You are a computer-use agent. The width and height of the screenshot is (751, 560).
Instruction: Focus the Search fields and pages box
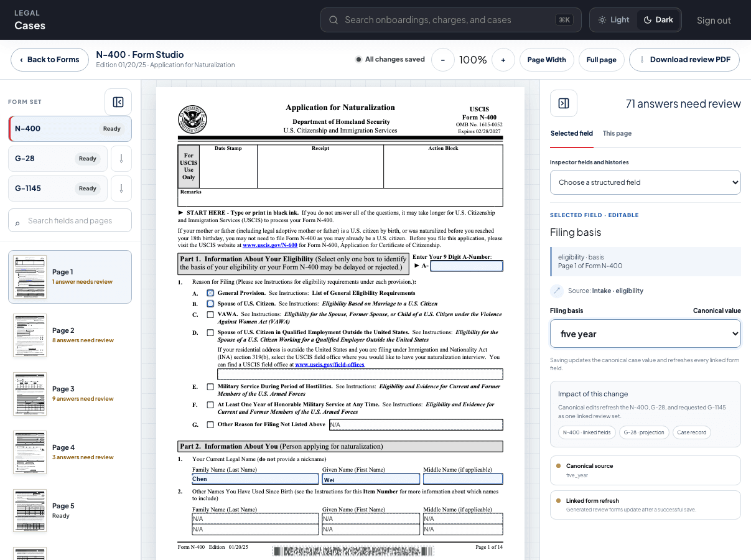point(70,220)
